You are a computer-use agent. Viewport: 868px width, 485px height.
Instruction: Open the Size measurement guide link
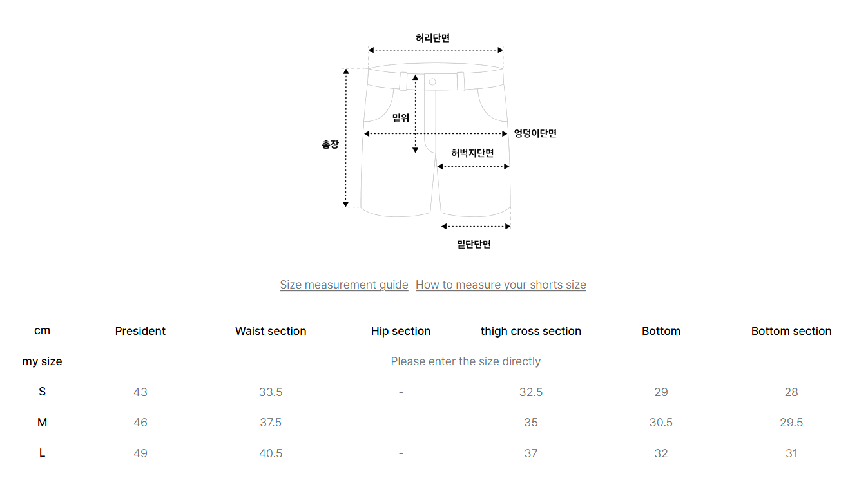pyautogui.click(x=344, y=285)
